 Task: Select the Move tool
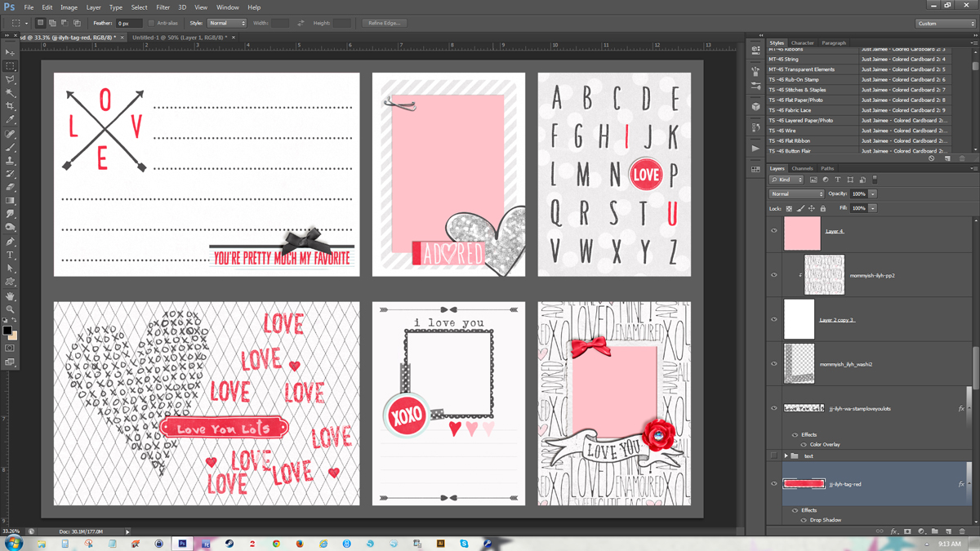point(11,52)
